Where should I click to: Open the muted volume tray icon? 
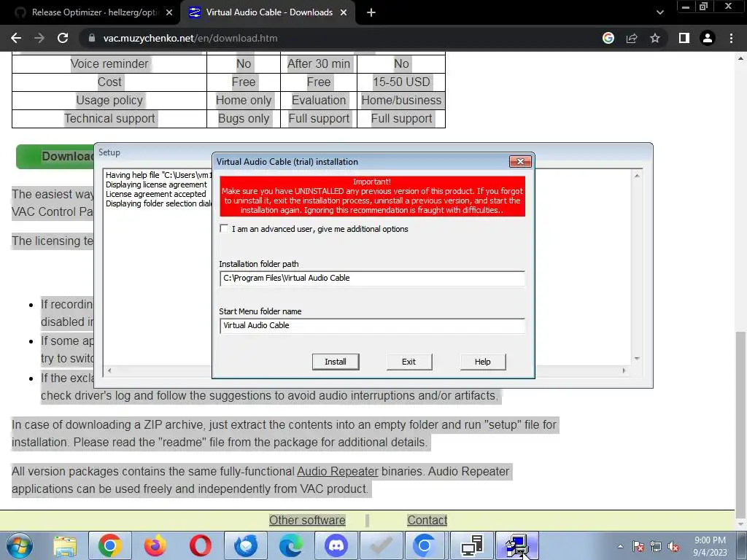[673, 547]
